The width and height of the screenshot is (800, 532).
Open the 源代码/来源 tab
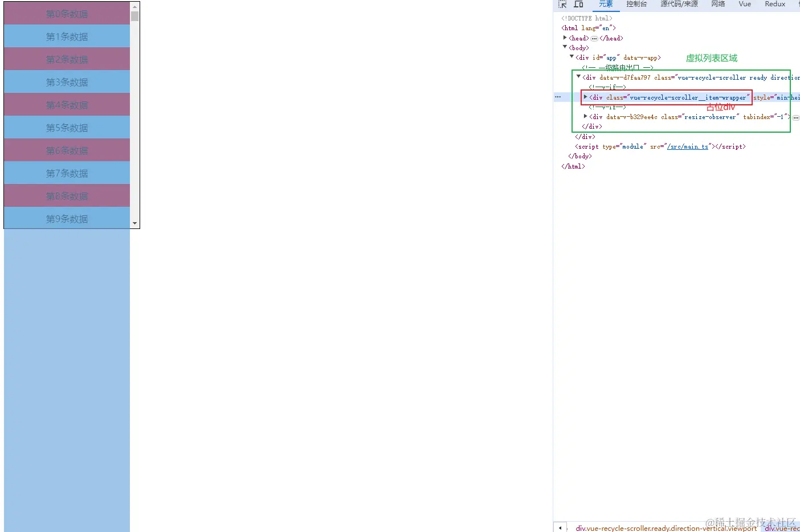[679, 4]
